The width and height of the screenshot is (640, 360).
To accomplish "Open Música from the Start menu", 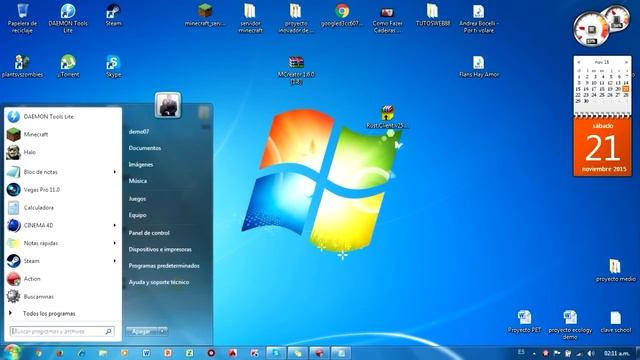I will 138,181.
